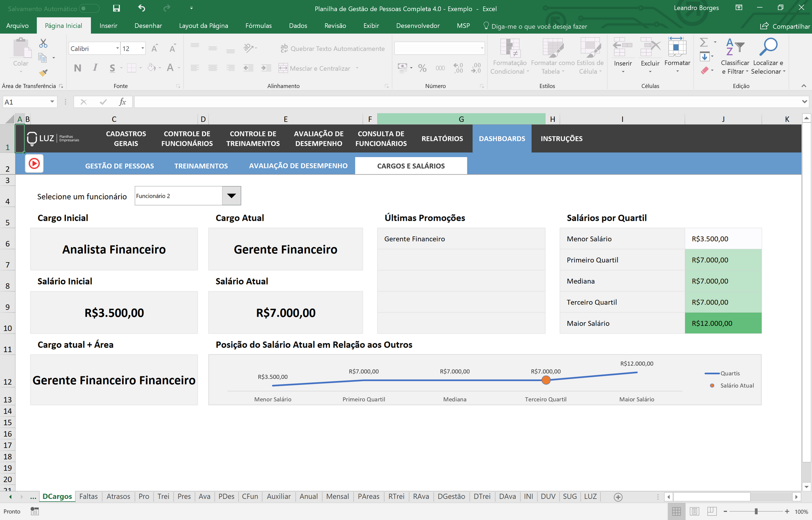Select the TREINAMENTOS dashboard sub-tab
Screen dimensions: 812x520
pyautogui.click(x=201, y=166)
